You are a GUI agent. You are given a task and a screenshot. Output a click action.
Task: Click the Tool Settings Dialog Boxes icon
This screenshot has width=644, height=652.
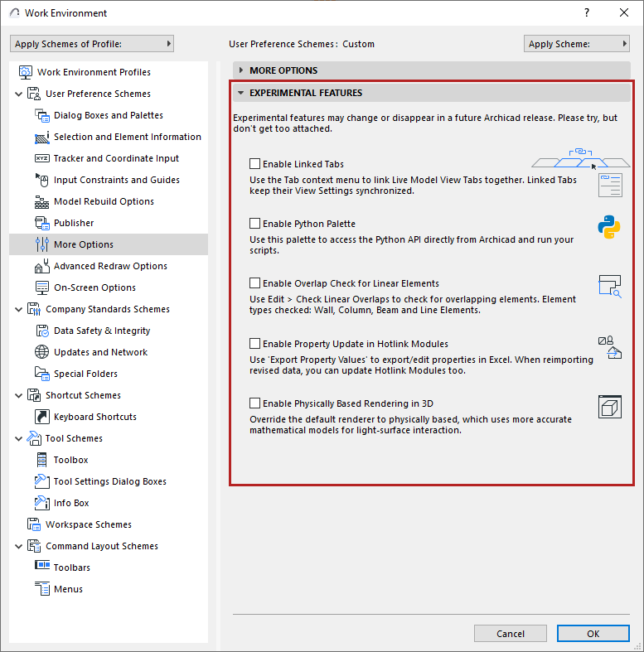[x=42, y=481]
